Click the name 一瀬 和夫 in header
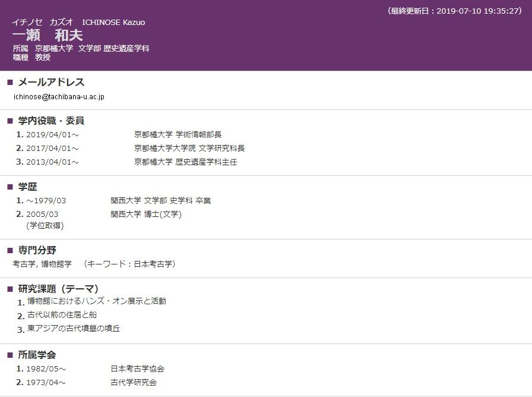The height and width of the screenshot is (397, 532). point(47,35)
